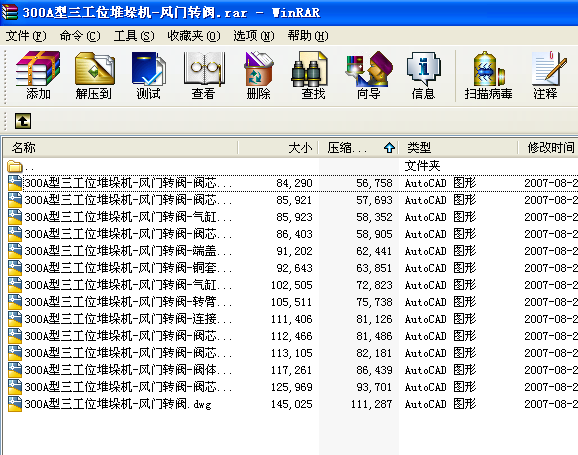Launch the 向导 (Wizard) tool
Viewport: 578px width, 455px height.
click(x=368, y=76)
